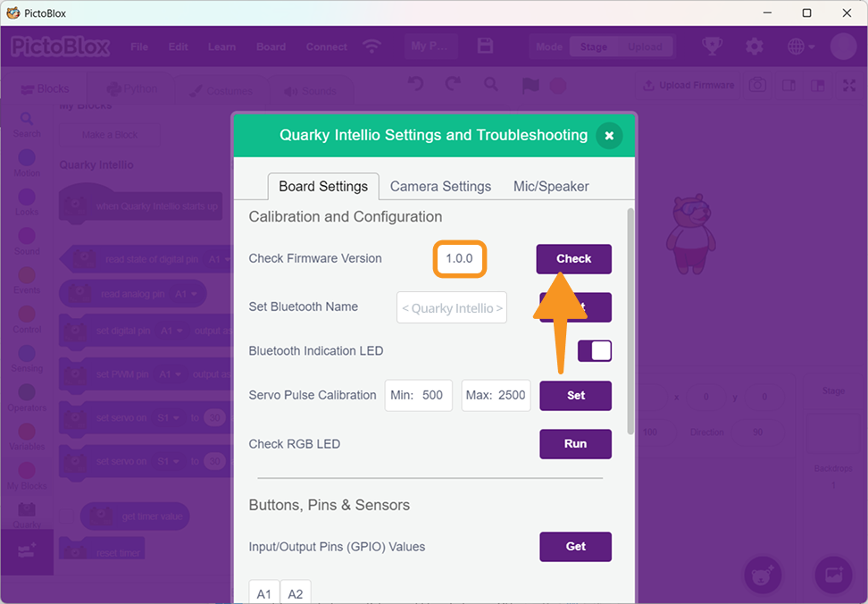Open the trophy achievements icon
The height and width of the screenshot is (604, 868).
(712, 46)
